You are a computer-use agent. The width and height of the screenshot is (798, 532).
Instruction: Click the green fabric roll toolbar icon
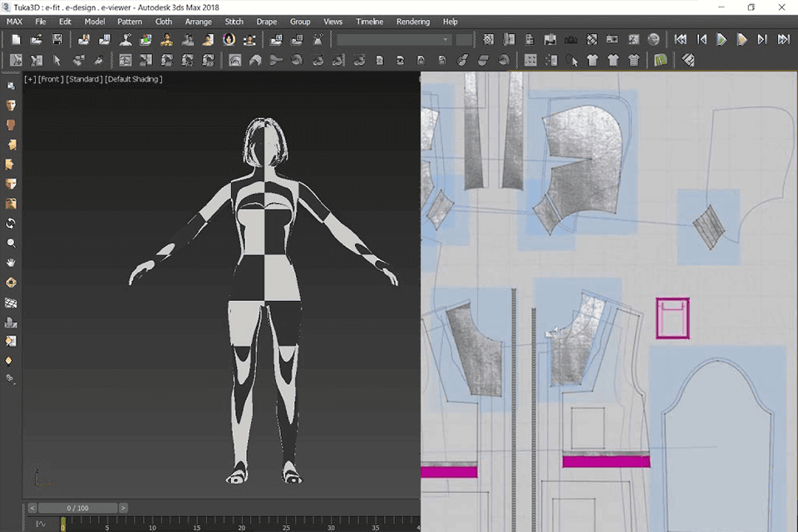tap(659, 60)
